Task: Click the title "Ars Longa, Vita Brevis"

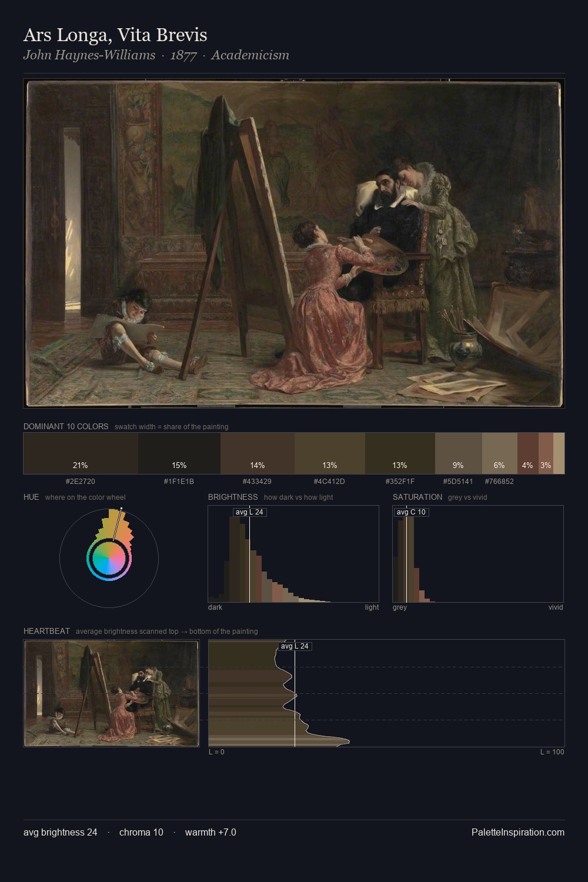Action: [x=115, y=35]
